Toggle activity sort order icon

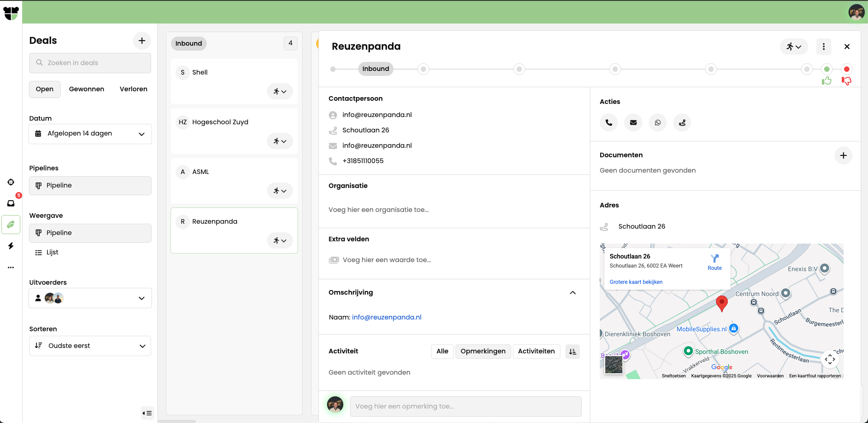[573, 352]
